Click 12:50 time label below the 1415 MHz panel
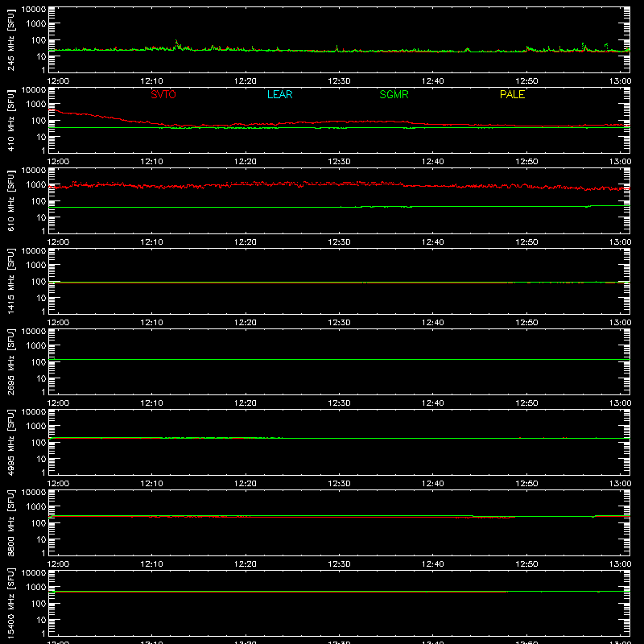This screenshot has height=644, width=644. pyautogui.click(x=526, y=323)
